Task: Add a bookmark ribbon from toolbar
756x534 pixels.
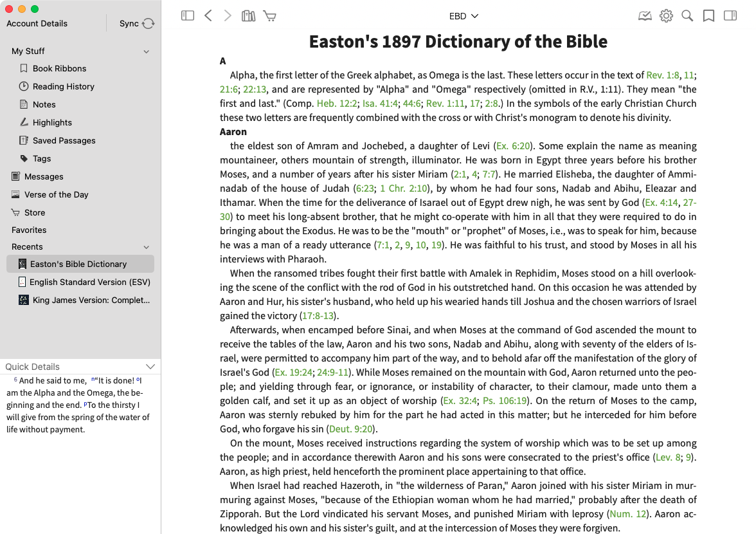Action: [708, 16]
